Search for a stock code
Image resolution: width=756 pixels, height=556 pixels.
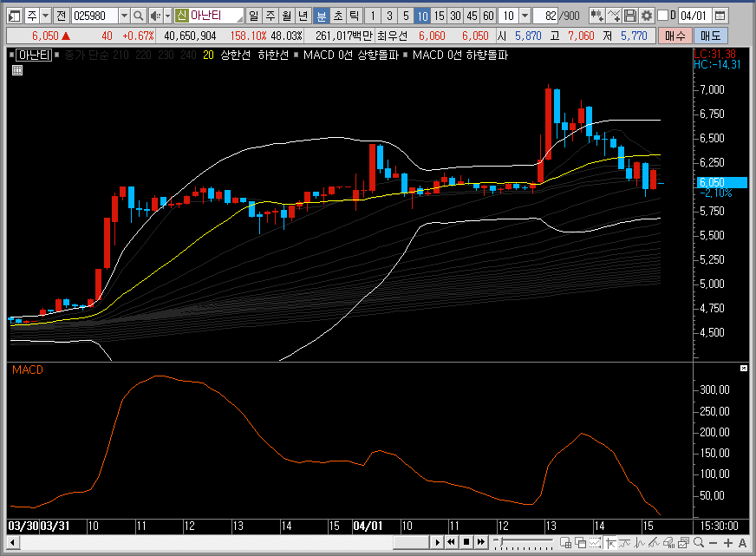[x=139, y=16]
